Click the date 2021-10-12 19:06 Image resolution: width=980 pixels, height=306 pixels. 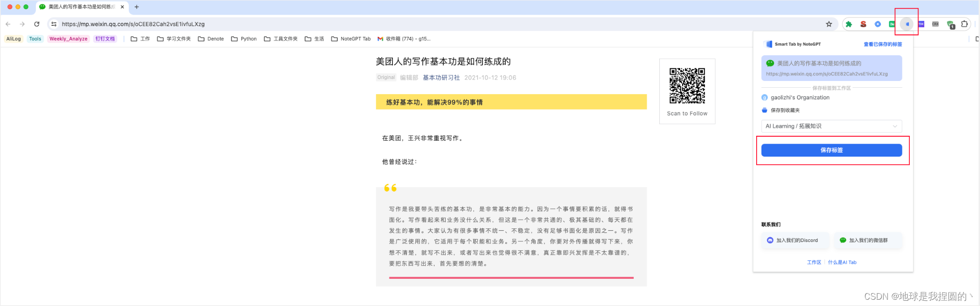click(x=490, y=78)
